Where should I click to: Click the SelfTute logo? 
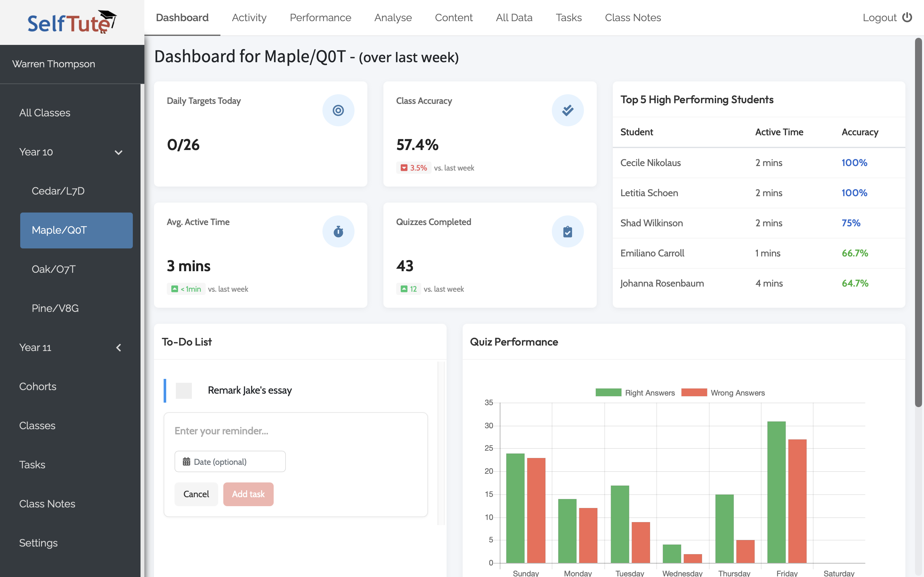72,22
